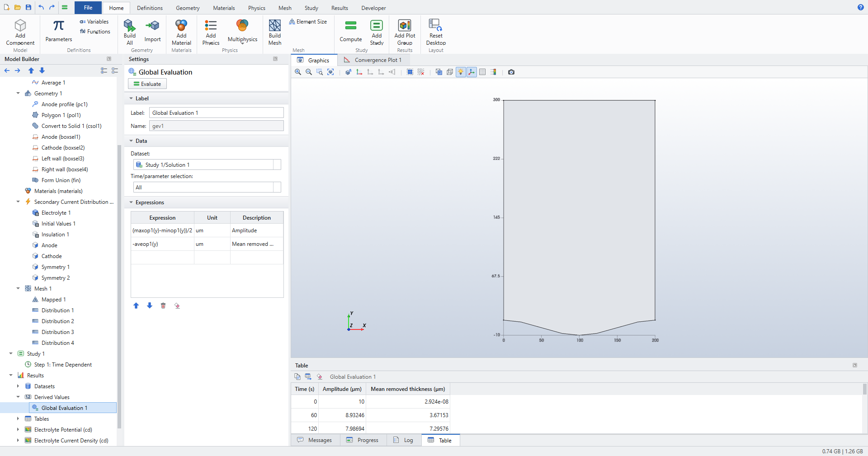Click the Model Builder vertical scrollbar
This screenshot has height=456, width=868.
click(x=119, y=287)
